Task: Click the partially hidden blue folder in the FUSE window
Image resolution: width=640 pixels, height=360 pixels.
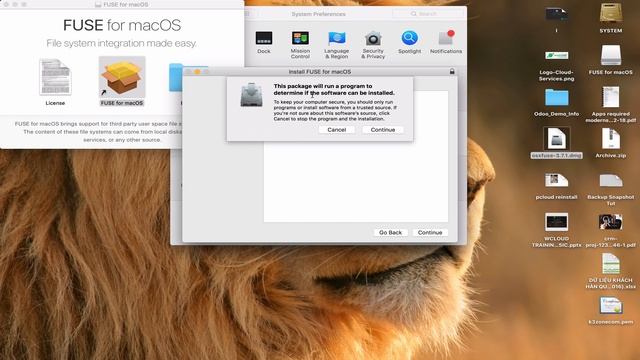Action: point(176,77)
